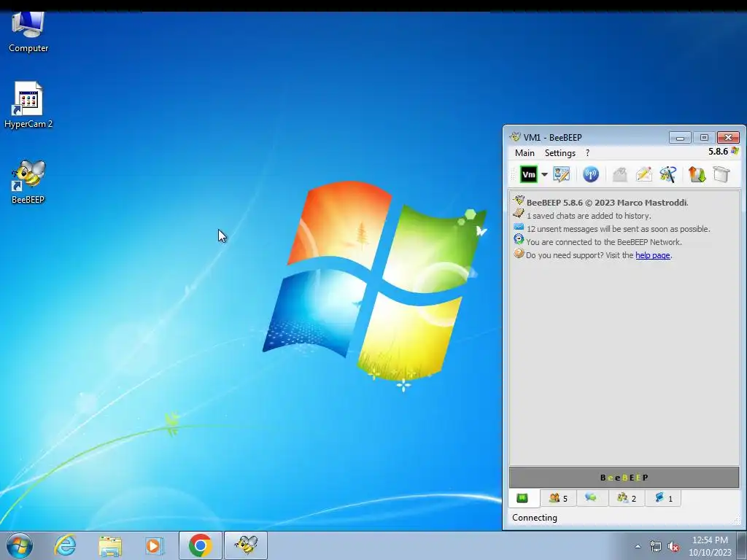This screenshot has width=747, height=560.
Task: Click the muted volume tray icon
Action: [673, 547]
